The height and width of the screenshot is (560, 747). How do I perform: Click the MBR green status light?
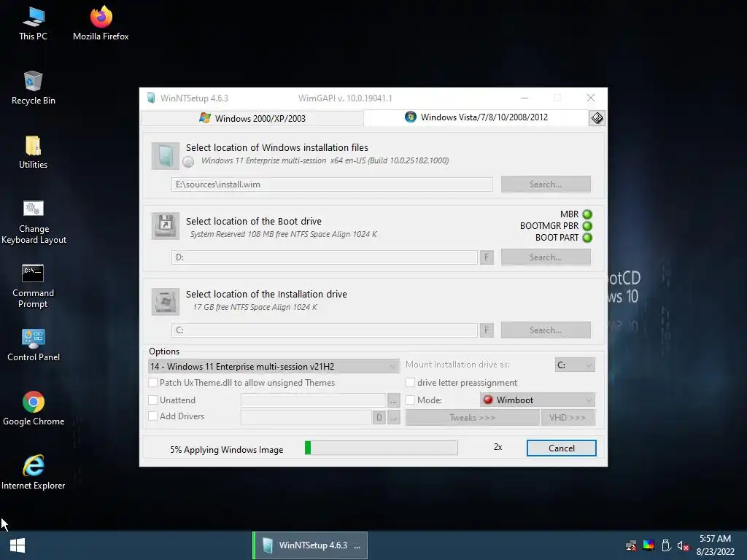587,214
